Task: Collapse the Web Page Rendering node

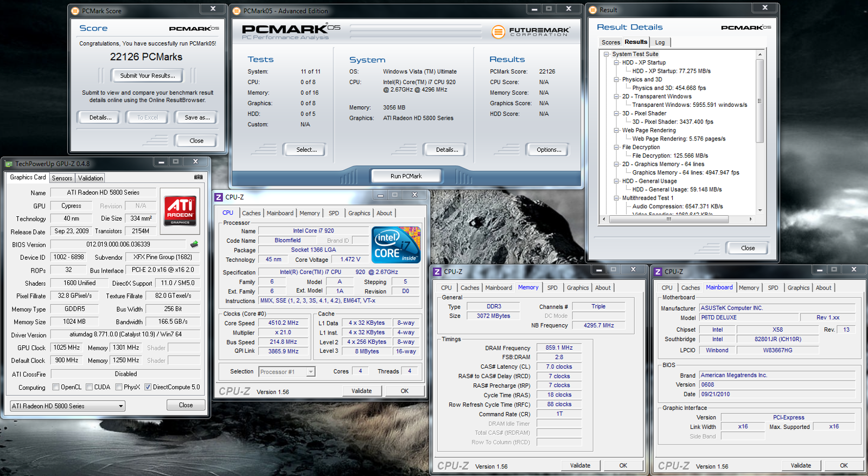Action: coord(617,130)
